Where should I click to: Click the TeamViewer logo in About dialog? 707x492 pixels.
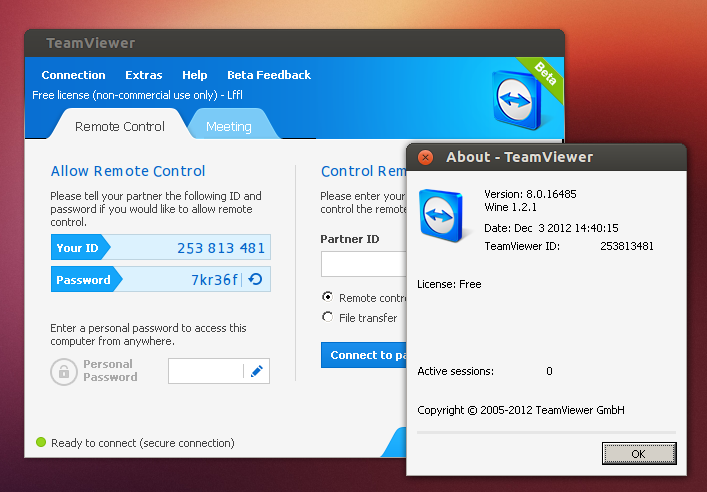(441, 216)
